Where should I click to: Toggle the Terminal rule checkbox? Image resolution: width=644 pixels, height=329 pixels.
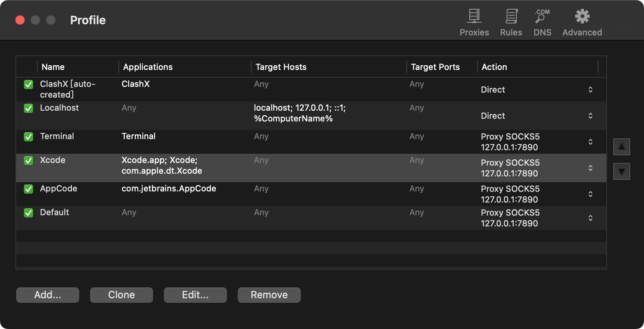[28, 137]
